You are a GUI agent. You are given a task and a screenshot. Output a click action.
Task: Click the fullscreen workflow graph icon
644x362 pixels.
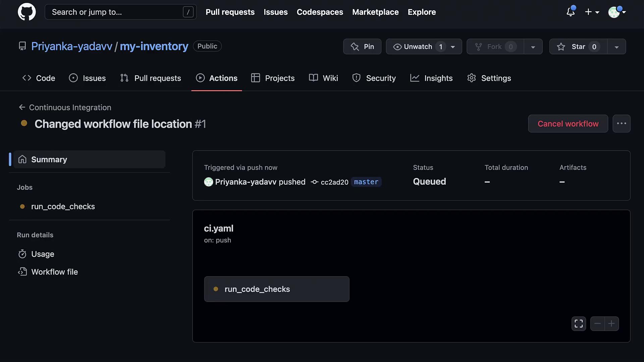pos(579,323)
